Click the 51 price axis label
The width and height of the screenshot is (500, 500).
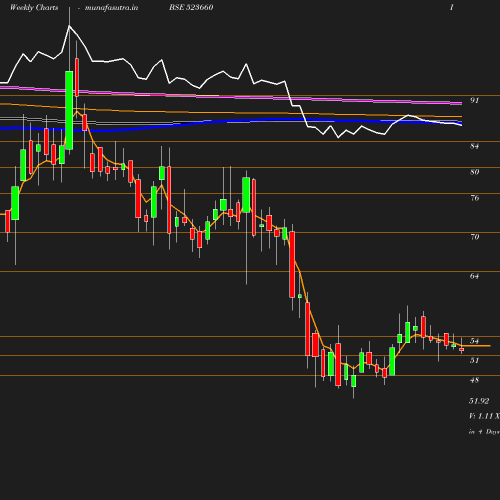(x=474, y=360)
